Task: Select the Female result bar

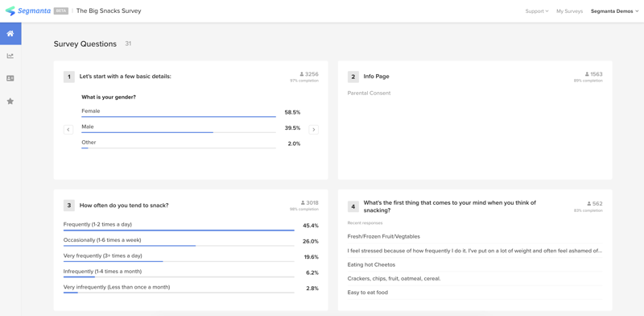Action: pyautogui.click(x=179, y=117)
